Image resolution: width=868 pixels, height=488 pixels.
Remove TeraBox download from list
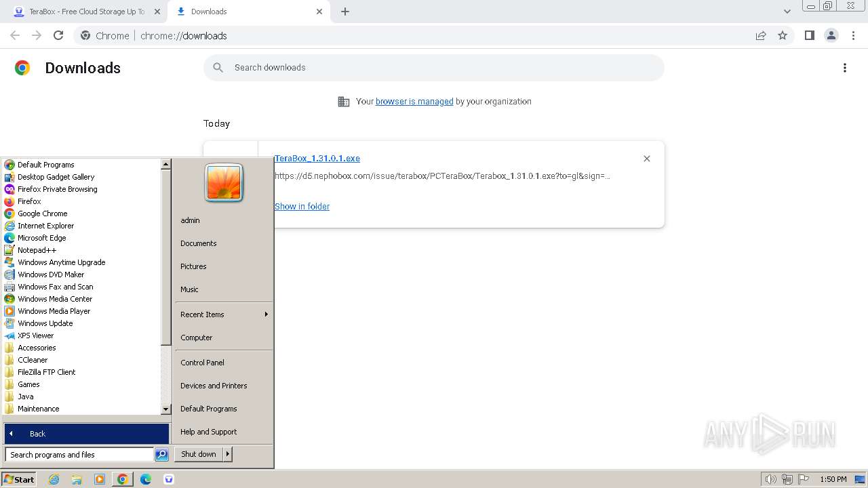[x=647, y=159]
